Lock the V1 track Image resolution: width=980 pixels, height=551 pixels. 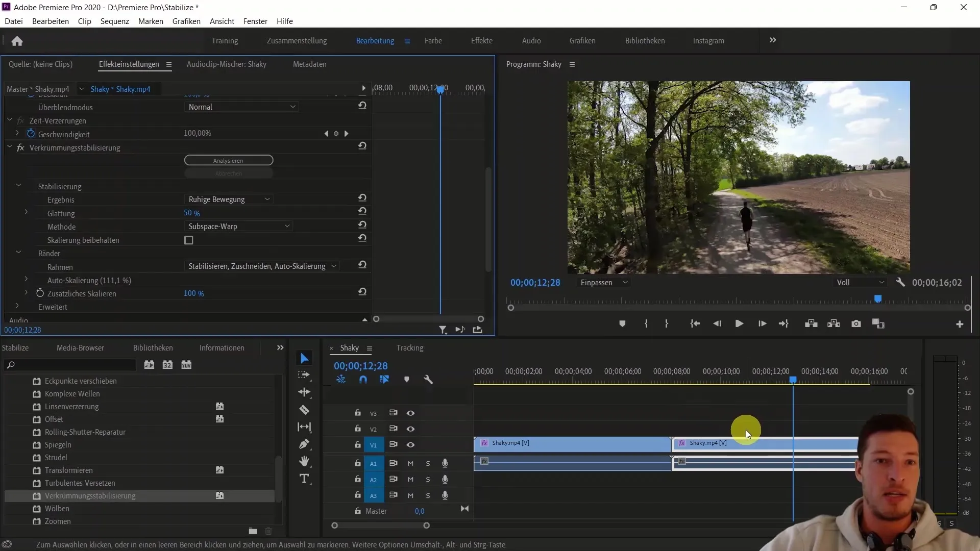[x=358, y=444]
